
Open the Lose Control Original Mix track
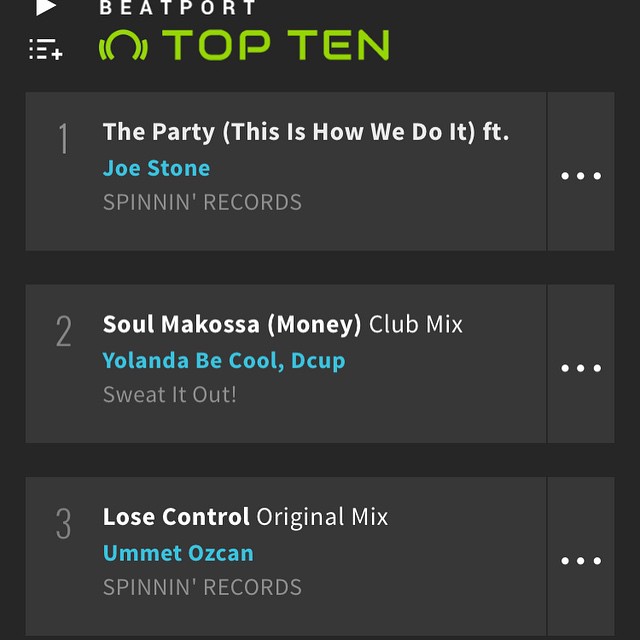click(x=245, y=517)
